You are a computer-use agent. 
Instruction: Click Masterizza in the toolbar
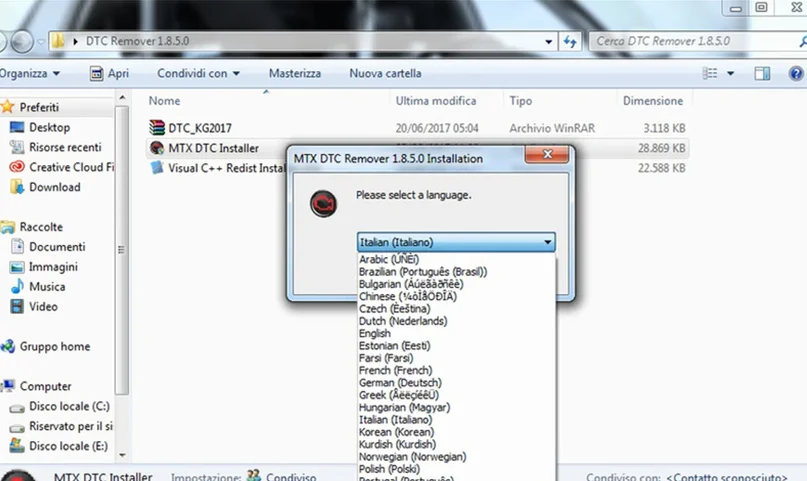295,74
